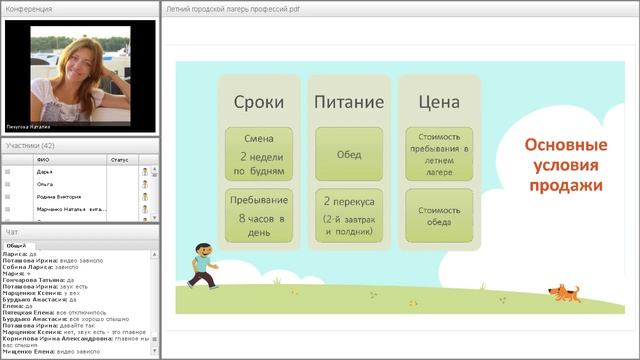Click the gray square marker left of Дарья
Image resolution: width=640 pixels, height=360 pixels.
[x=7, y=172]
